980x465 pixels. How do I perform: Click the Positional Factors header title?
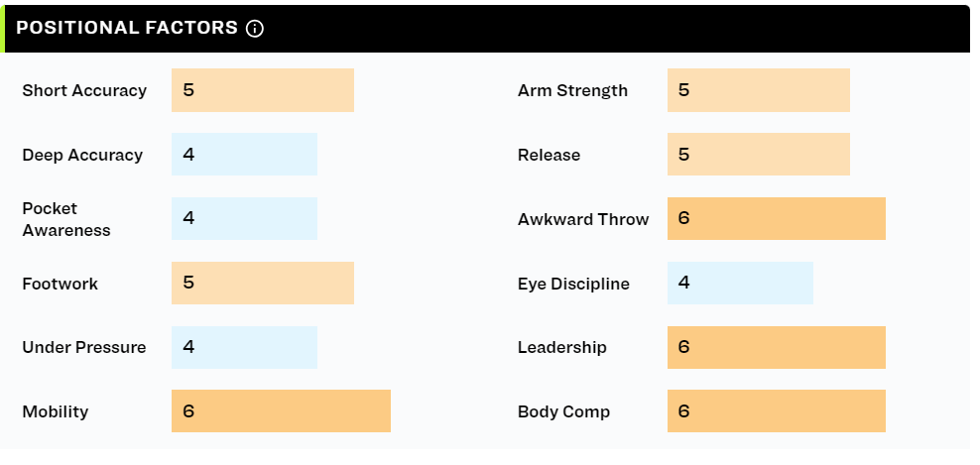point(127,28)
